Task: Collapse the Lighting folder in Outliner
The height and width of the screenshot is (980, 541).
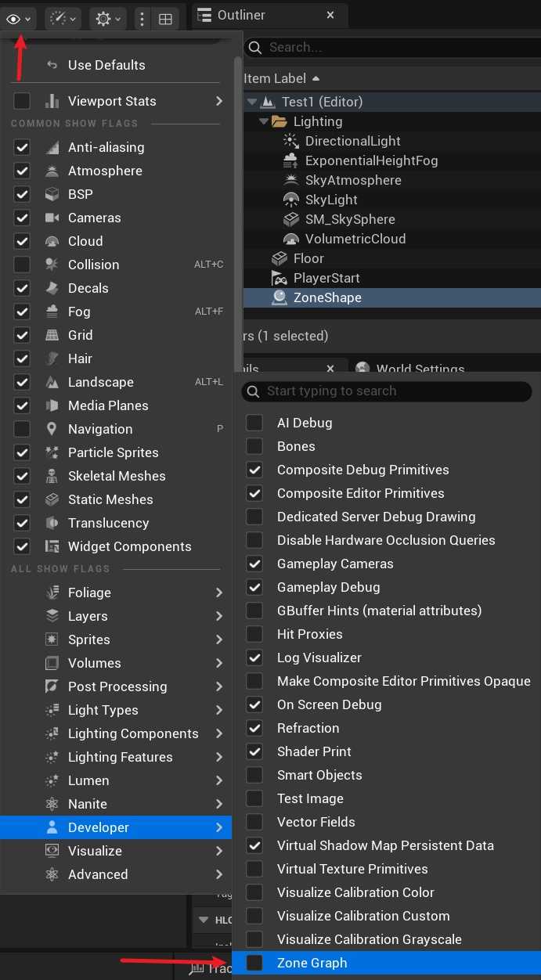Action: tap(264, 121)
